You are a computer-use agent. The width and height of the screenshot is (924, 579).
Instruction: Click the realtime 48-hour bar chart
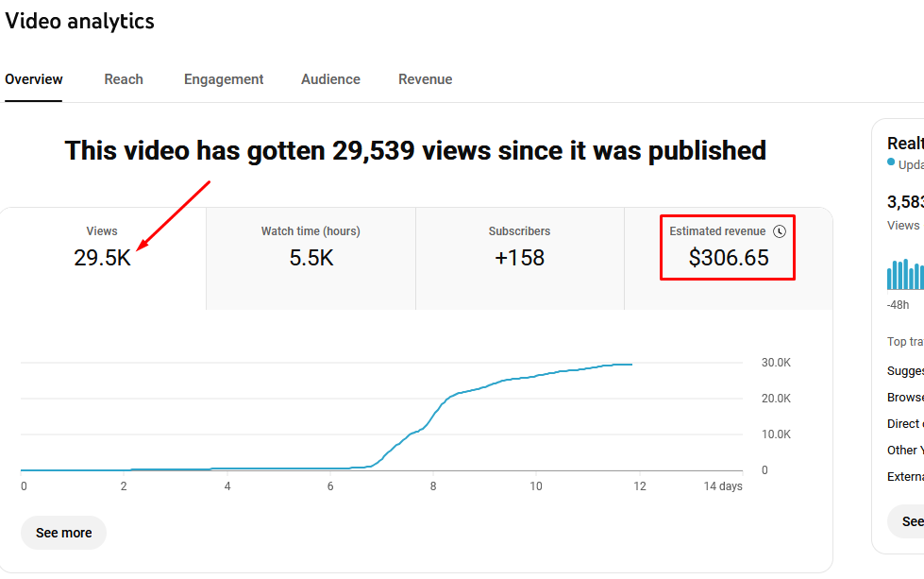pos(905,274)
